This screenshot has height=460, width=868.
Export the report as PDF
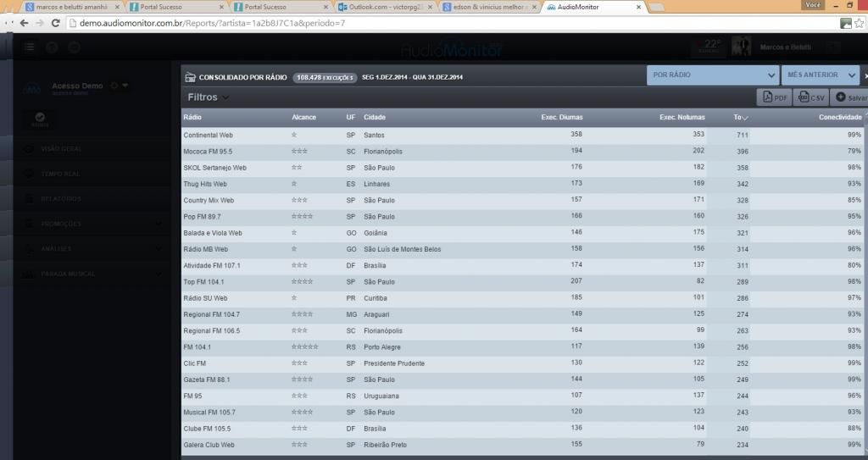(x=774, y=97)
